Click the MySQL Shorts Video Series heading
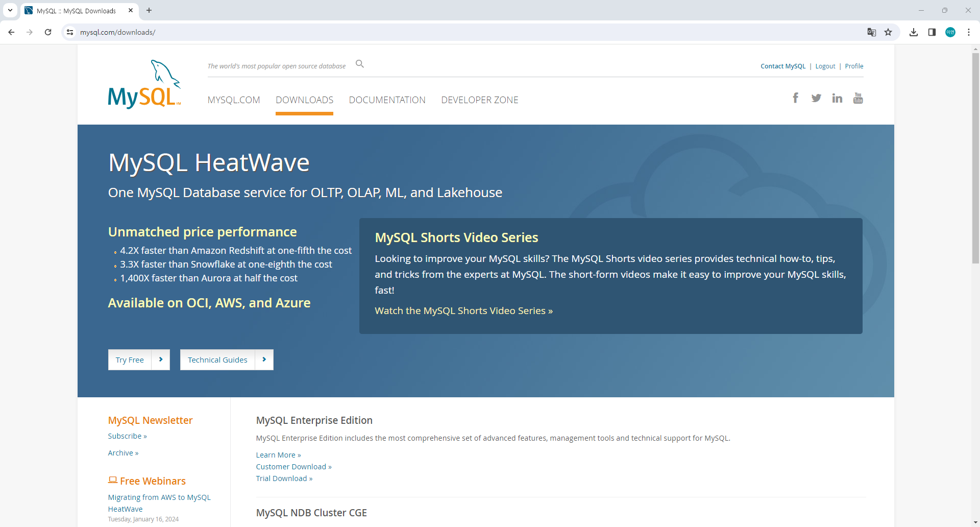The height and width of the screenshot is (527, 980). 456,237
